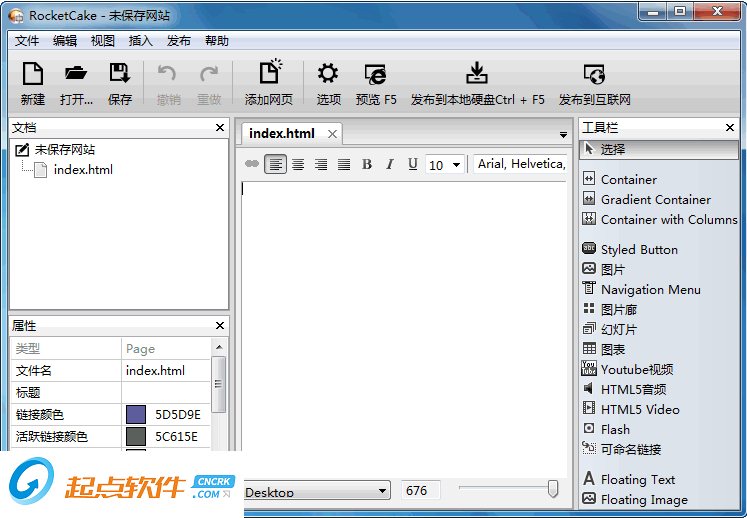This screenshot has height=518, width=747.
Task: Close the 工具栏 panel
Action: coord(729,127)
